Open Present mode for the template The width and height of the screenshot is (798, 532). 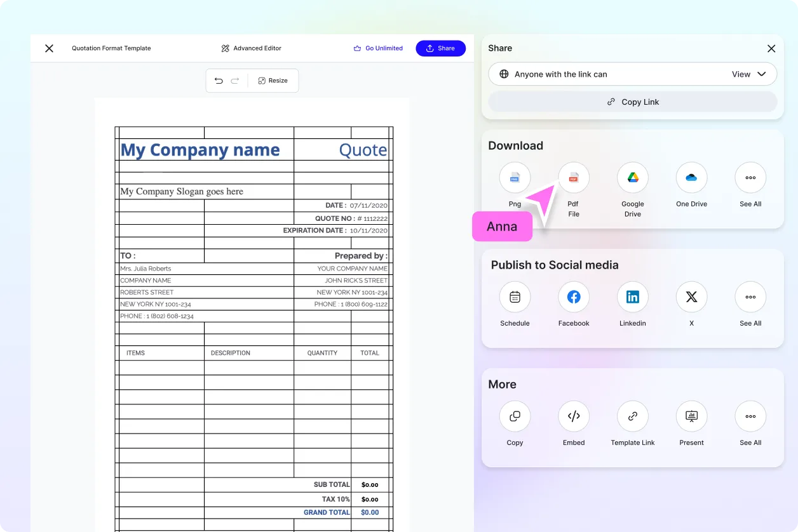691,416
